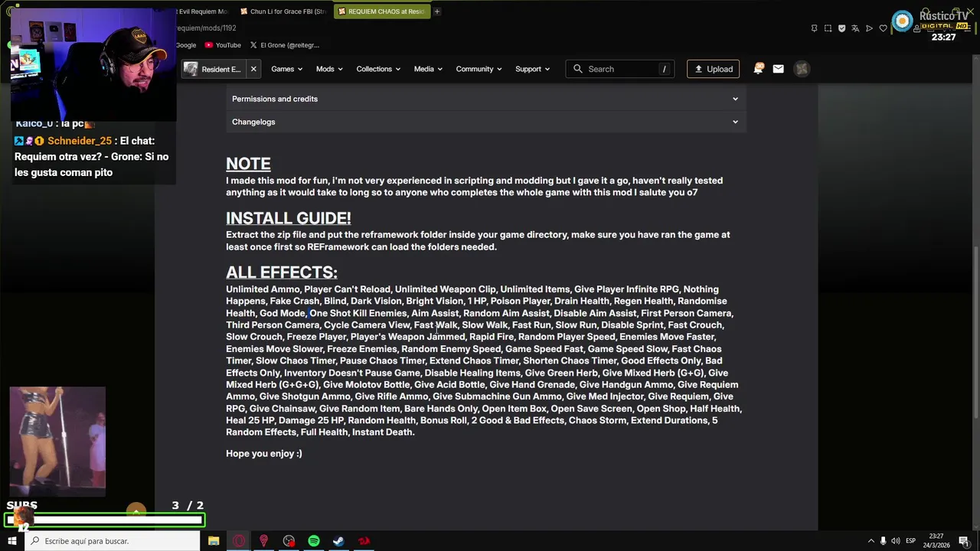Click the NOTE heading

(x=248, y=164)
